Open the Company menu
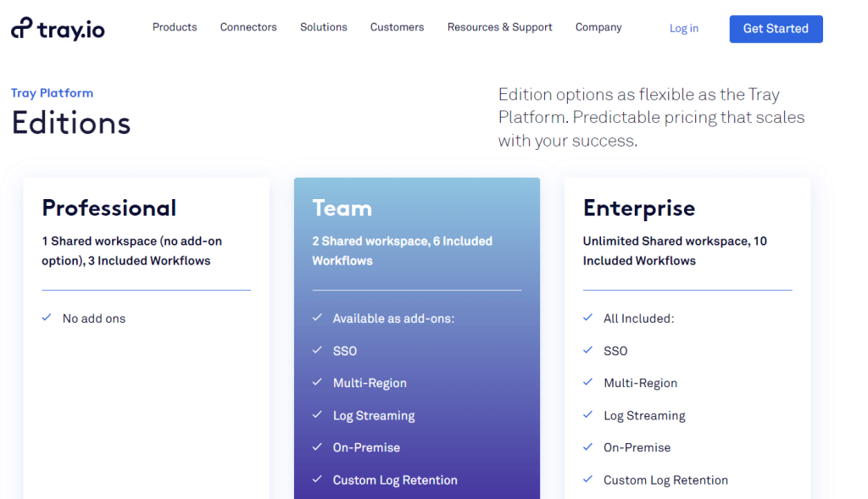Image resolution: width=868 pixels, height=499 pixels. pos(598,27)
